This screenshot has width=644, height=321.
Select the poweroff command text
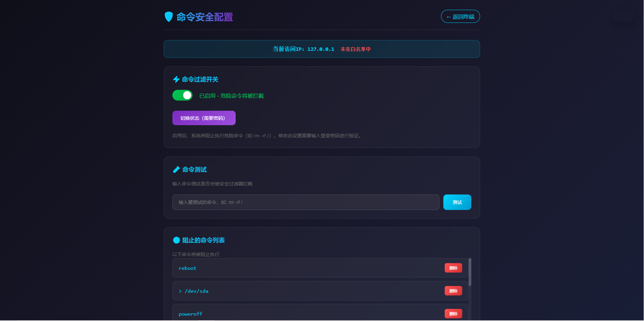click(191, 314)
